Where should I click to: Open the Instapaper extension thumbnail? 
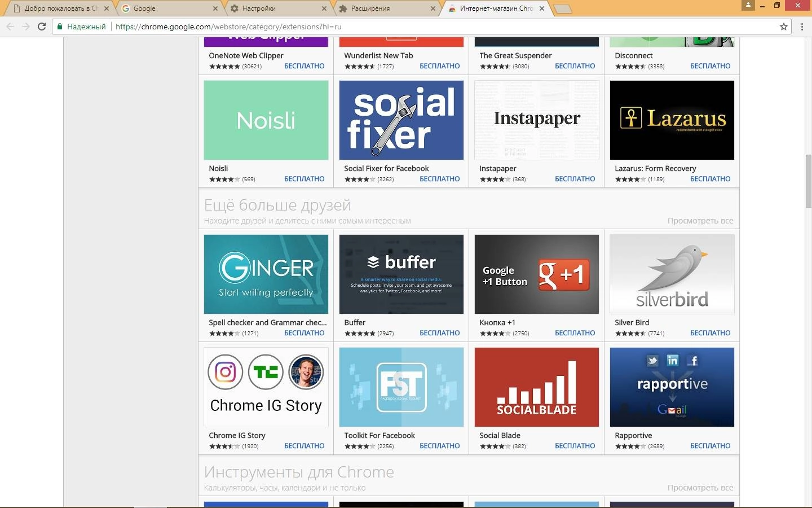[x=537, y=120]
